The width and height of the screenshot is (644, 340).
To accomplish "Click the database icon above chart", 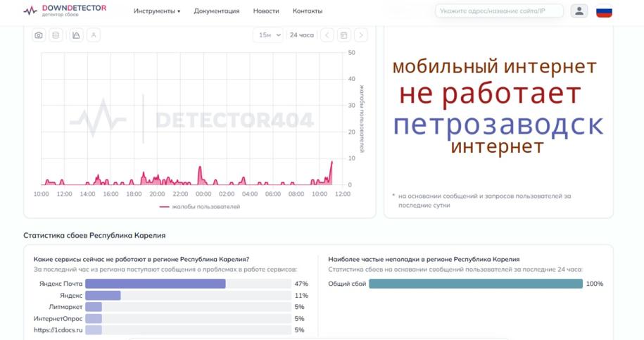I will click(56, 35).
